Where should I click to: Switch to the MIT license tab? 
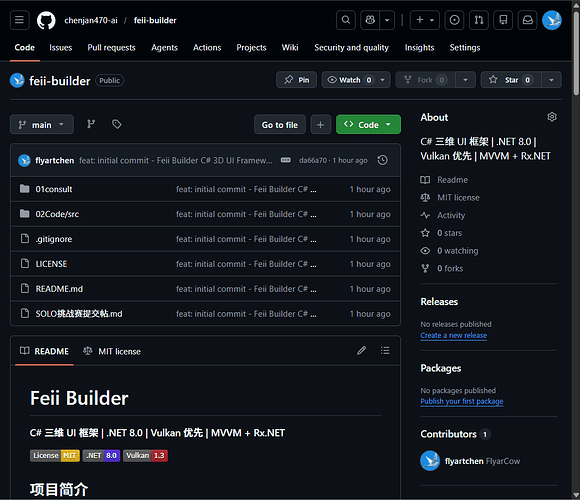112,351
